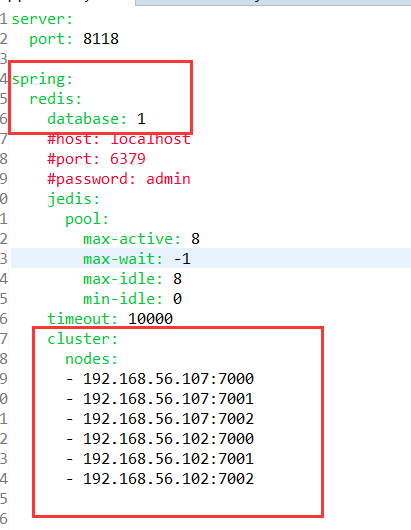Viewport: 411px width, 530px height.
Task: Click node 192.168.56.102:7000
Action: (168, 438)
